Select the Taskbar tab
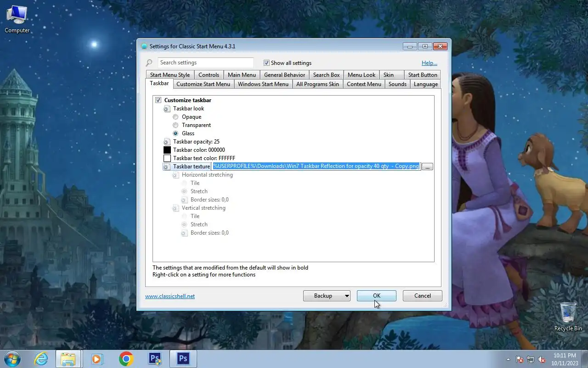 tap(159, 84)
